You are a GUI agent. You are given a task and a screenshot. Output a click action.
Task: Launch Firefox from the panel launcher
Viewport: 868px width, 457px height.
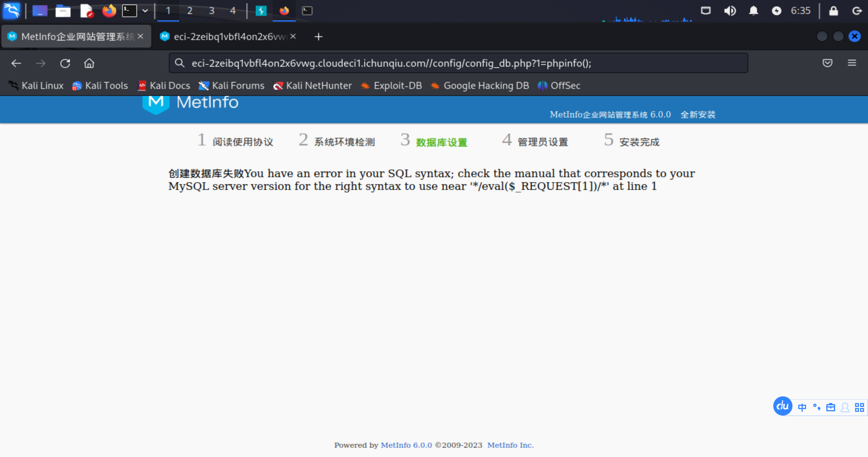109,11
